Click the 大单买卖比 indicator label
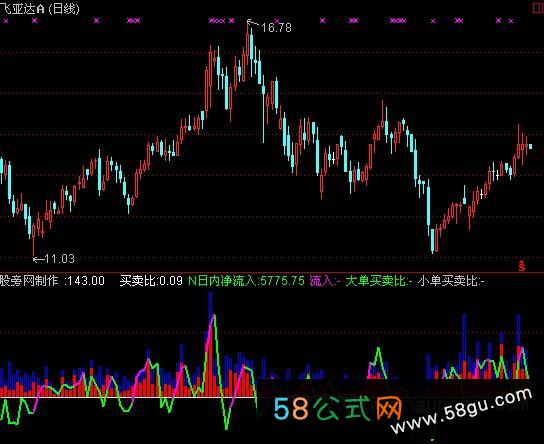 pos(379,281)
